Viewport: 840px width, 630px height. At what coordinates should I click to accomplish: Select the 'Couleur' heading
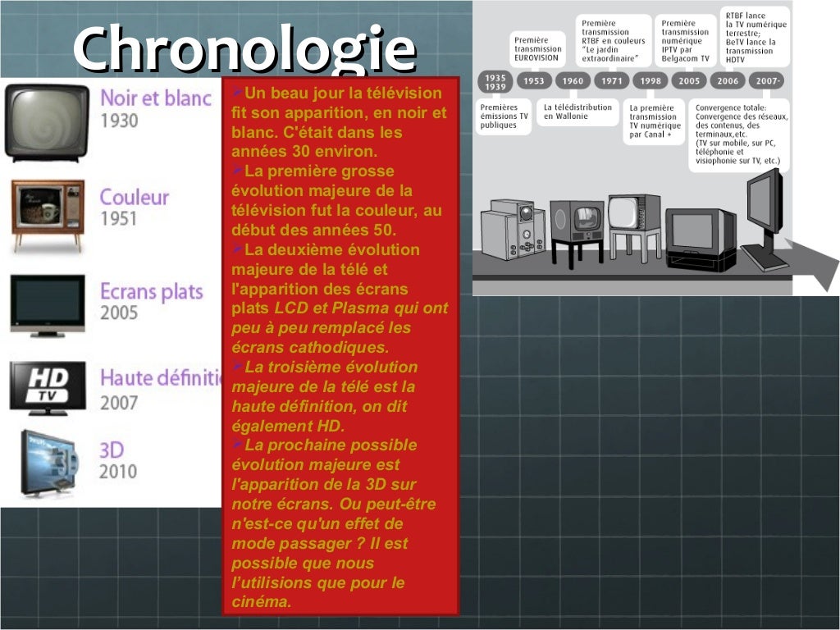[135, 197]
